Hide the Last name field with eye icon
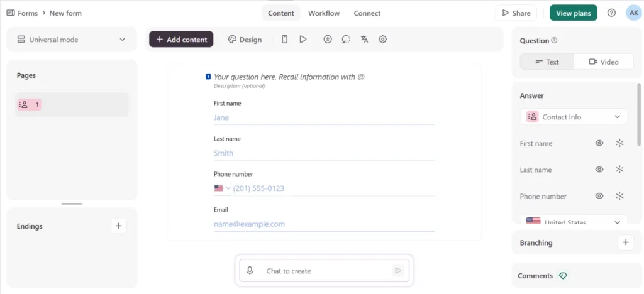 coord(599,170)
